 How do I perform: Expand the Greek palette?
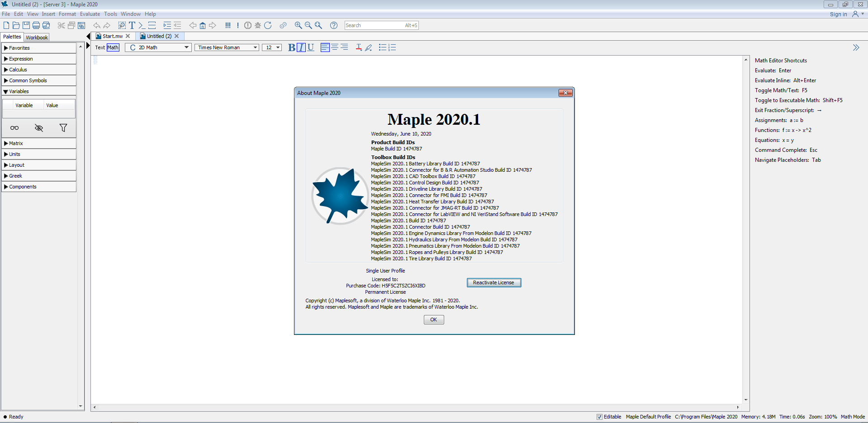pyautogui.click(x=39, y=176)
